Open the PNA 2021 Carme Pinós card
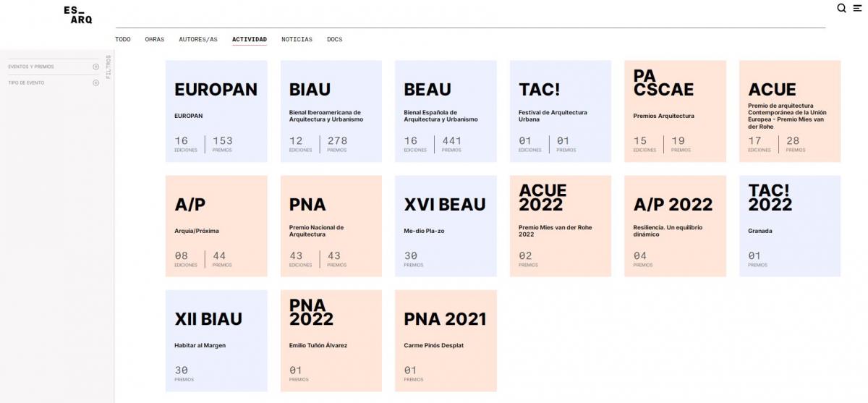Viewport: 868px width, 403px height. pyautogui.click(x=446, y=341)
